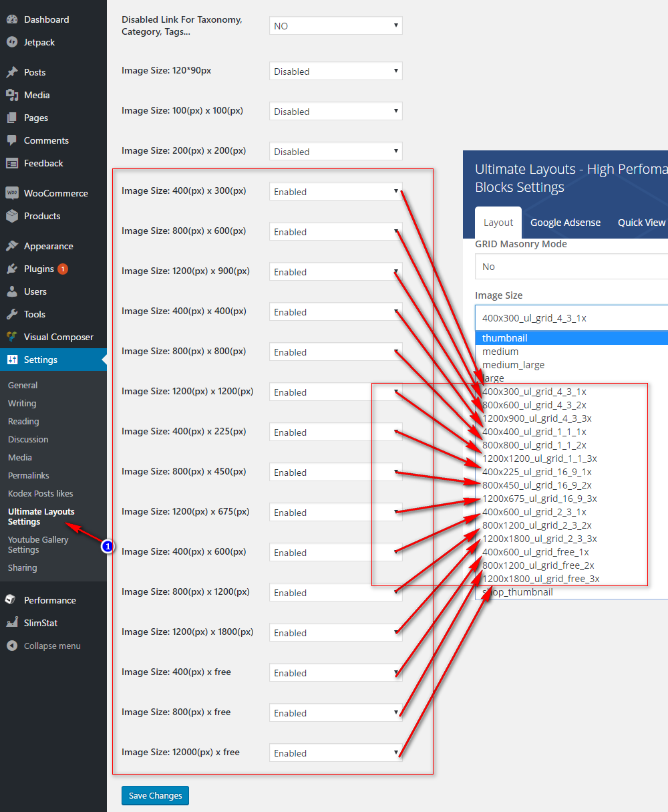The height and width of the screenshot is (812, 668).
Task: Click the WooCommerce logo icon
Action: pos(12,193)
